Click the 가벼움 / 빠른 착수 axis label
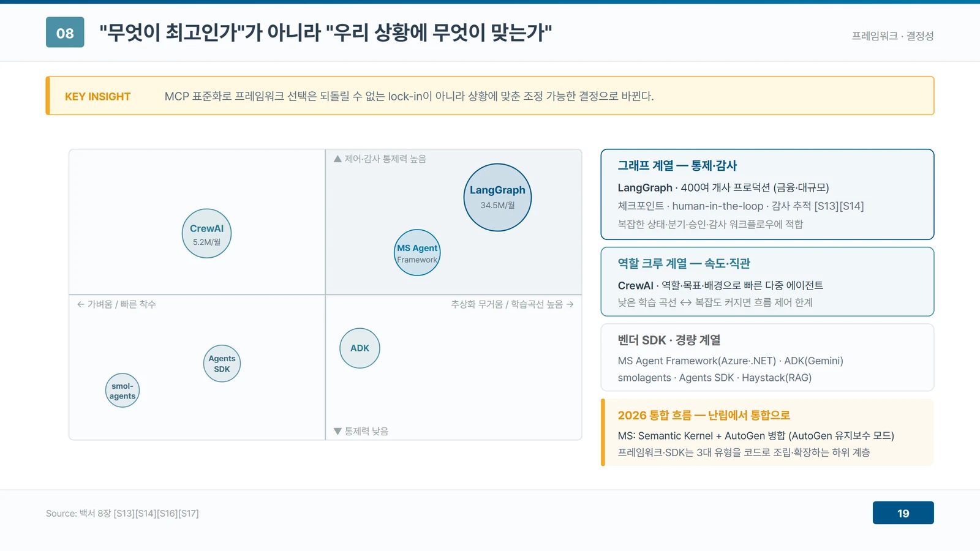This screenshot has height=551, width=980. 116,304
